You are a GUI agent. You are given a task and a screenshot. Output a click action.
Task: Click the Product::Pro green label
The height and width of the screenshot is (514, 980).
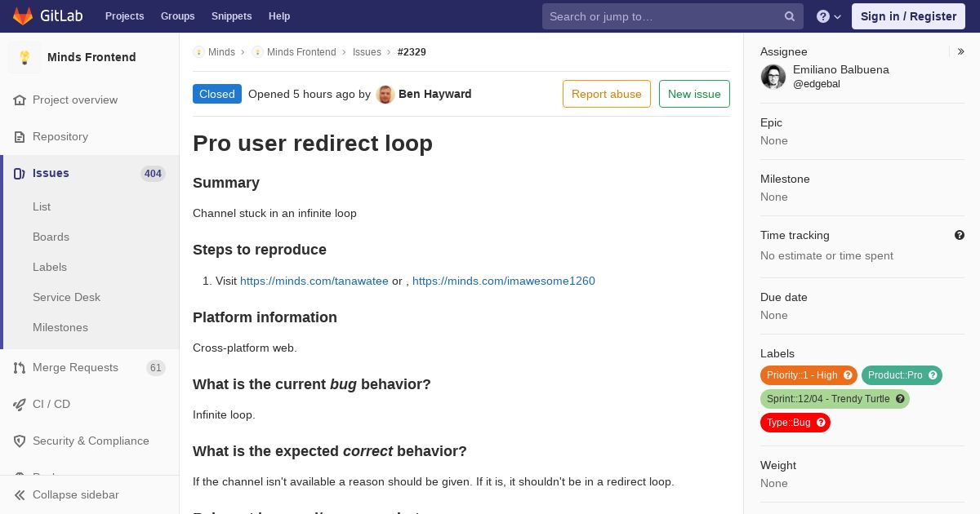[902, 375]
